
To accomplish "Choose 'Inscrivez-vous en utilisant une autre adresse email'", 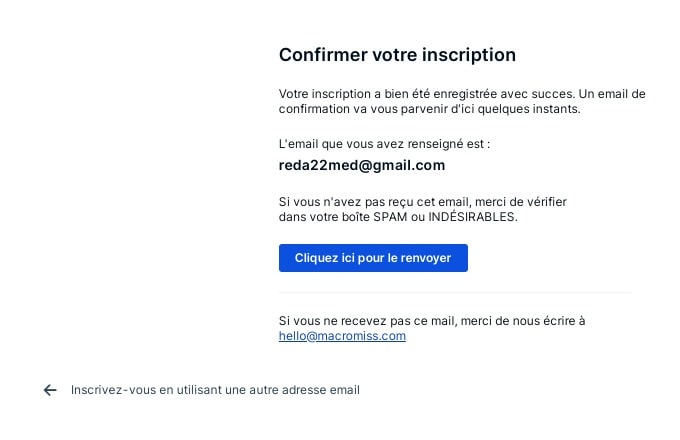I will click(215, 390).
